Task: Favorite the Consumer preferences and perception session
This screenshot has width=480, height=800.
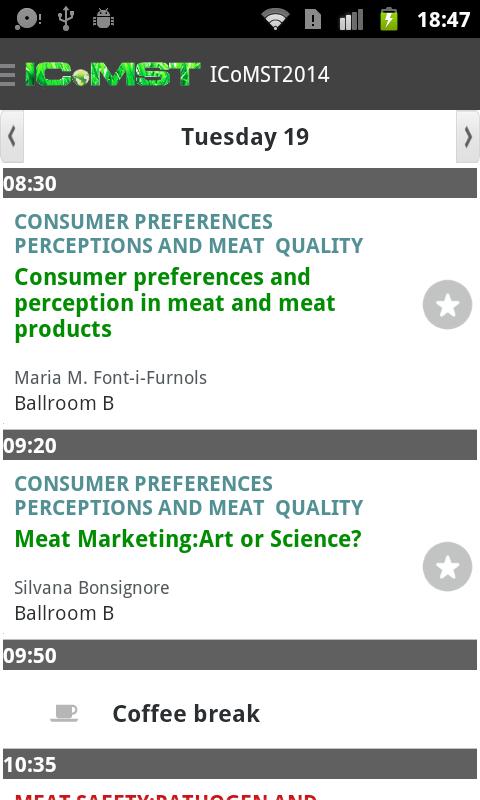Action: point(447,305)
